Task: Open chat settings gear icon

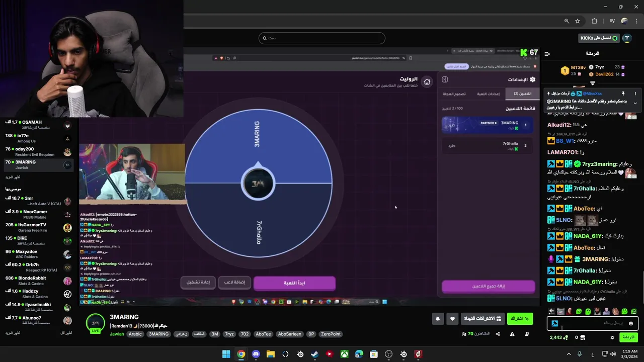Action: [x=612, y=337]
